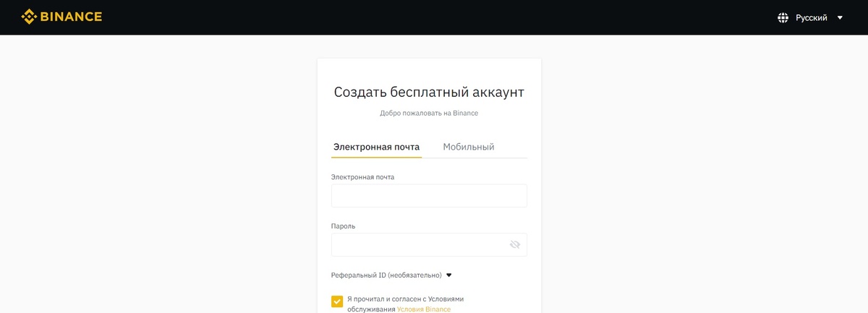Switch to the Мобильный tab
Viewport: 868px width, 313px height.
[x=469, y=147]
